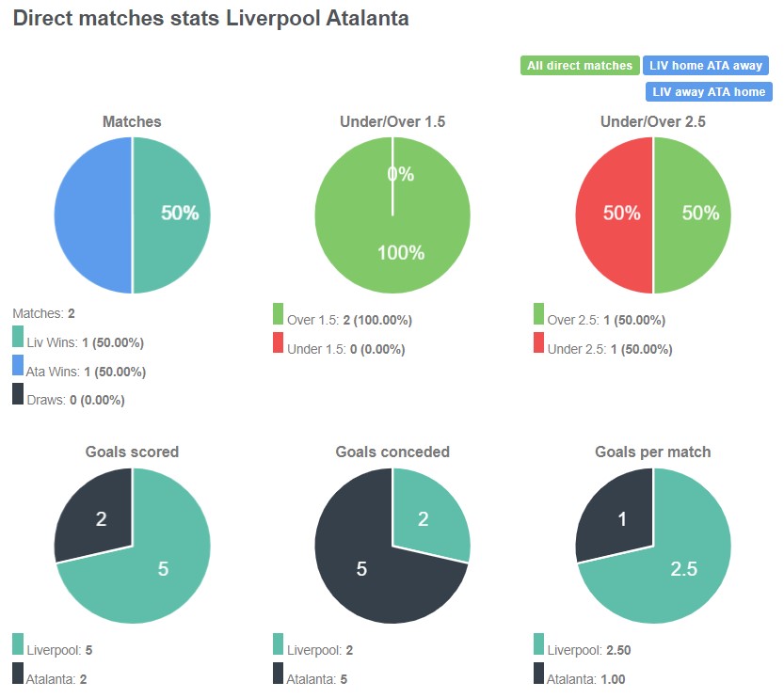Select the All direct matches filter
The width and height of the screenshot is (784, 698).
click(x=579, y=65)
